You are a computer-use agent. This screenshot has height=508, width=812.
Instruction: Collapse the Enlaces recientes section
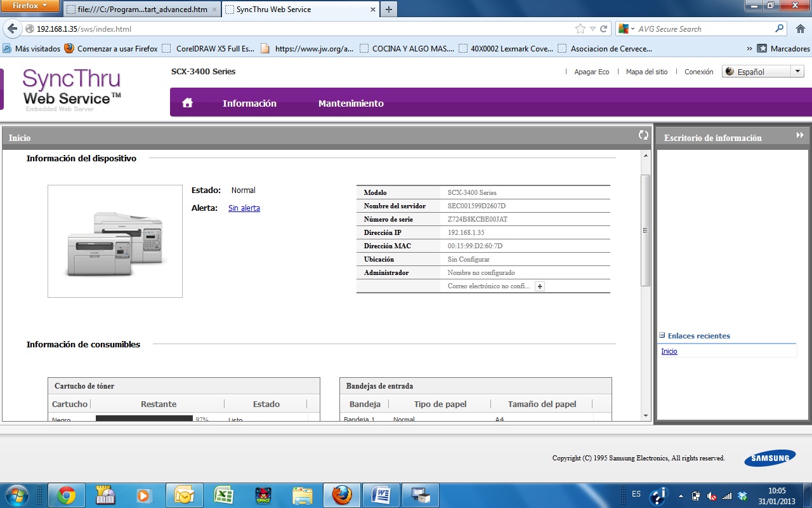pos(662,335)
